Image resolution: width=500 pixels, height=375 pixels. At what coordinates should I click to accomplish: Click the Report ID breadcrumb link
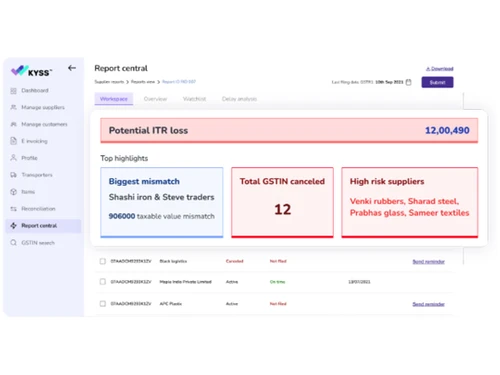pos(179,82)
